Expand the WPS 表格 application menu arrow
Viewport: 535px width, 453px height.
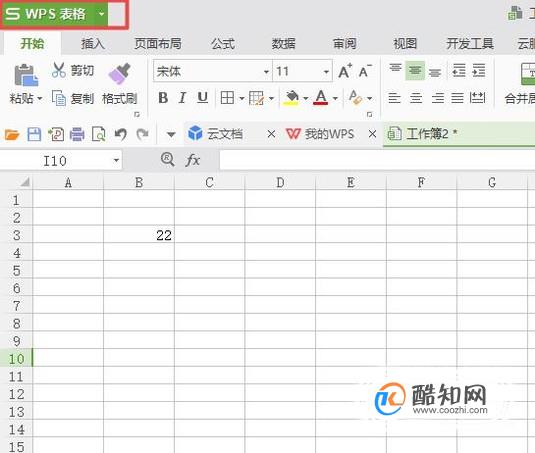[101, 14]
